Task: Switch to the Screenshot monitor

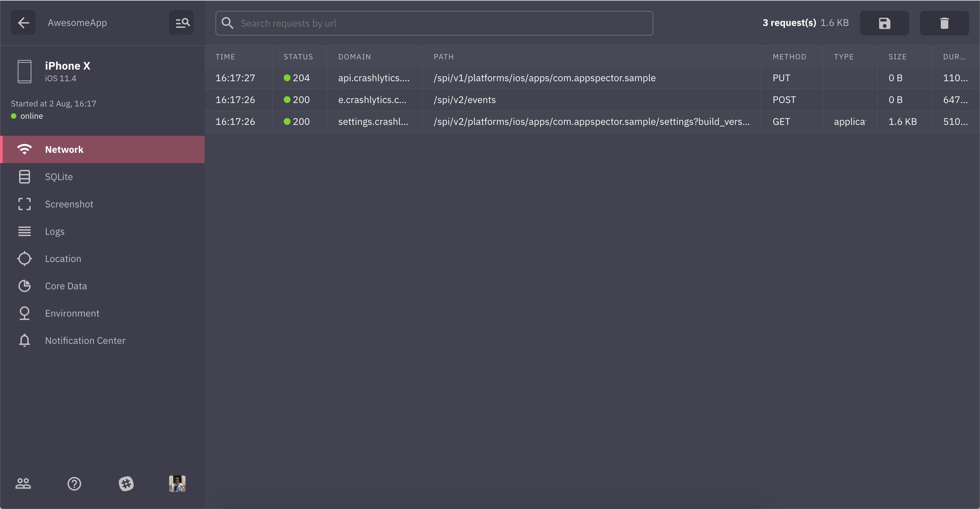Action: [x=103, y=204]
